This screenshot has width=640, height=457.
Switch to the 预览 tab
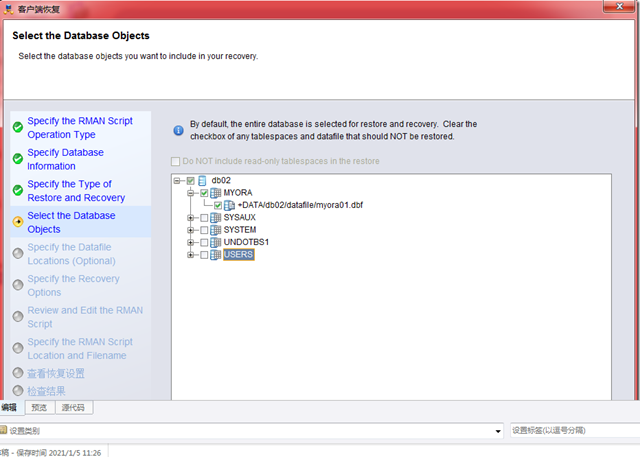39,408
